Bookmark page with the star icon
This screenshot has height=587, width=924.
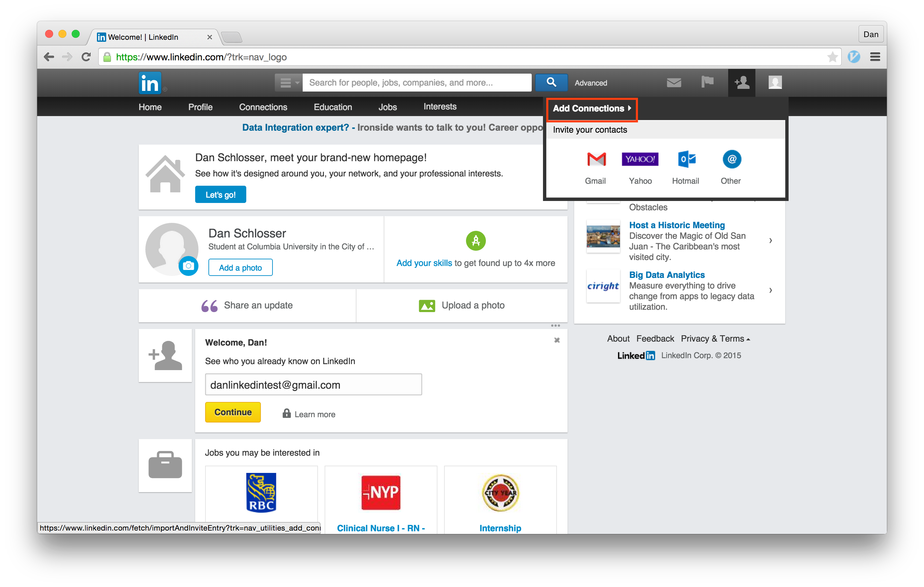pos(832,57)
